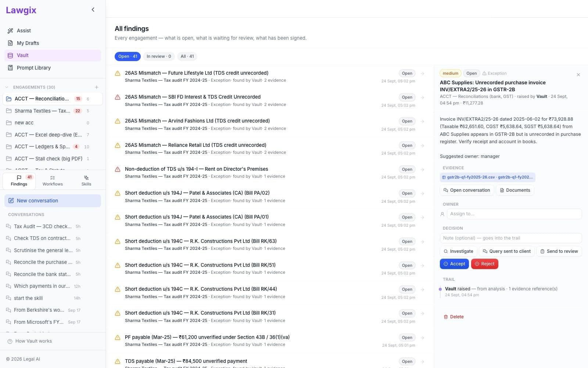Open the Workflows tab

pos(53,180)
